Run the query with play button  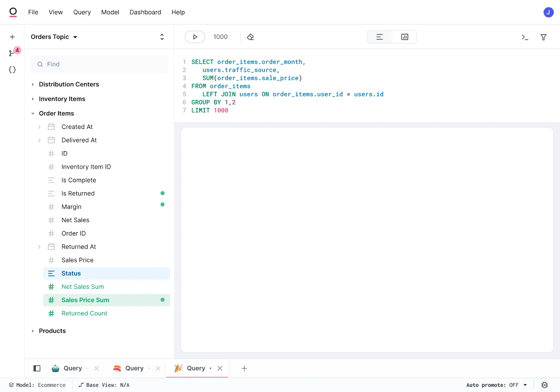tap(195, 37)
